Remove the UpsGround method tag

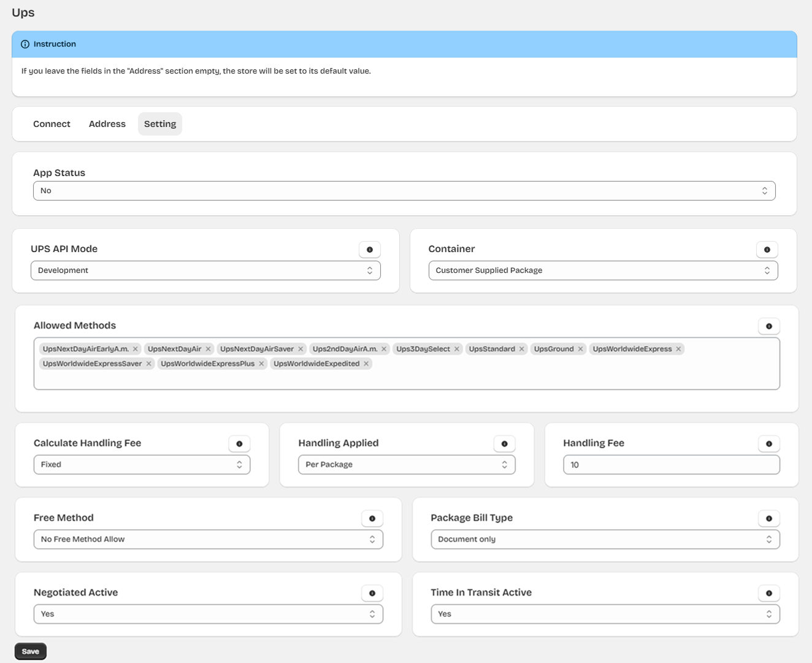pos(580,349)
